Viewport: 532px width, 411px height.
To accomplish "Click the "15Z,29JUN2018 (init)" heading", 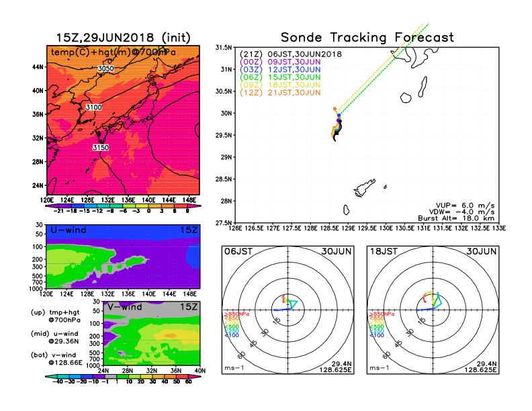I will pyautogui.click(x=123, y=38).
